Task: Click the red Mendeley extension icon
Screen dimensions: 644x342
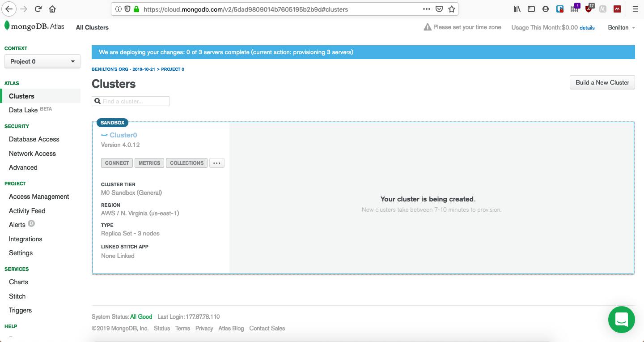Action: coord(617,9)
